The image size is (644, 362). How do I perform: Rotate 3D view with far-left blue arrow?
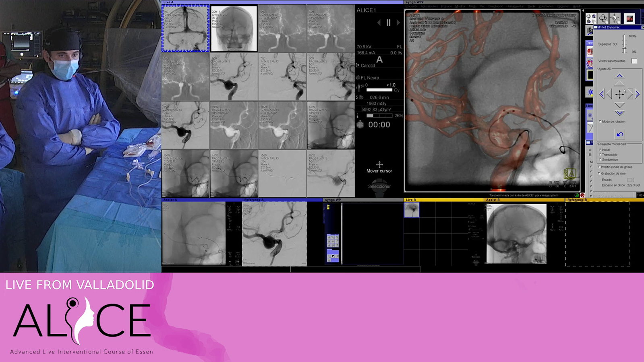coord(602,94)
